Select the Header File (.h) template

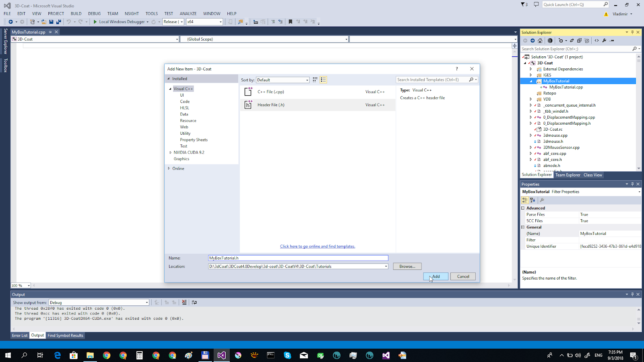[x=318, y=105]
